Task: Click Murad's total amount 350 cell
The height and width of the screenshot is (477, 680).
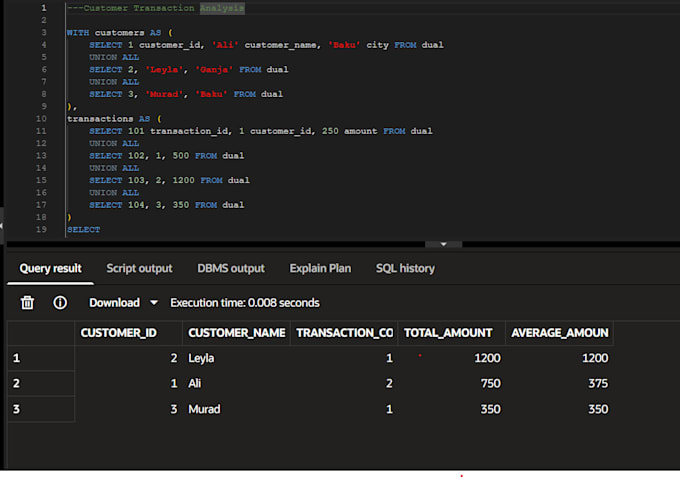Action: click(x=451, y=409)
